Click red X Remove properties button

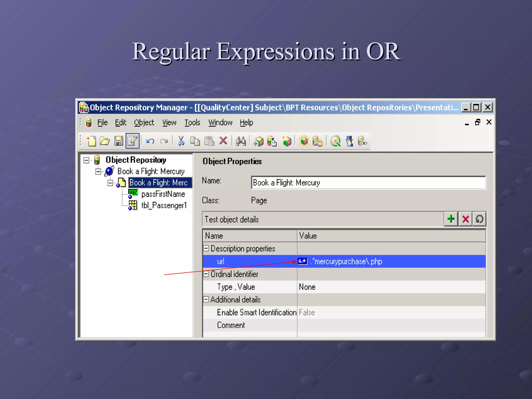[465, 219]
